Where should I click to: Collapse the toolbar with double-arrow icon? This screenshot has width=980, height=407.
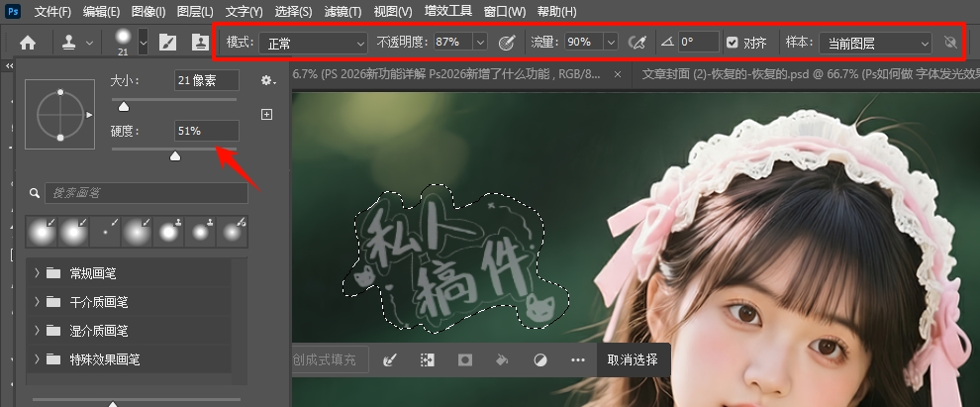pyautogui.click(x=9, y=65)
